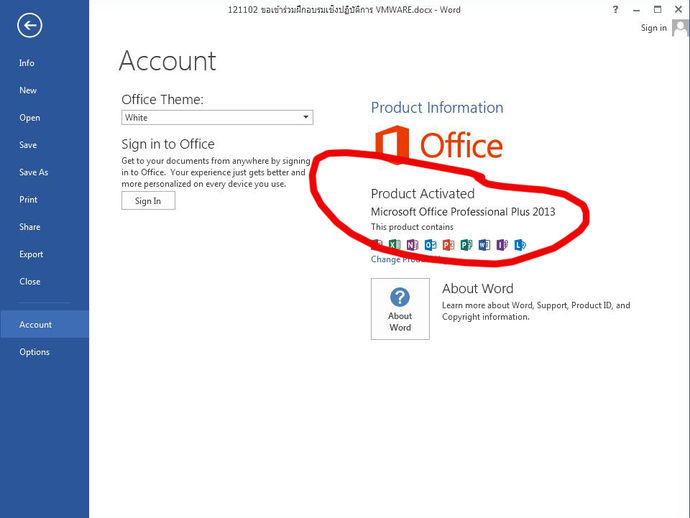Open the New page
The height and width of the screenshot is (518, 690).
click(x=28, y=90)
